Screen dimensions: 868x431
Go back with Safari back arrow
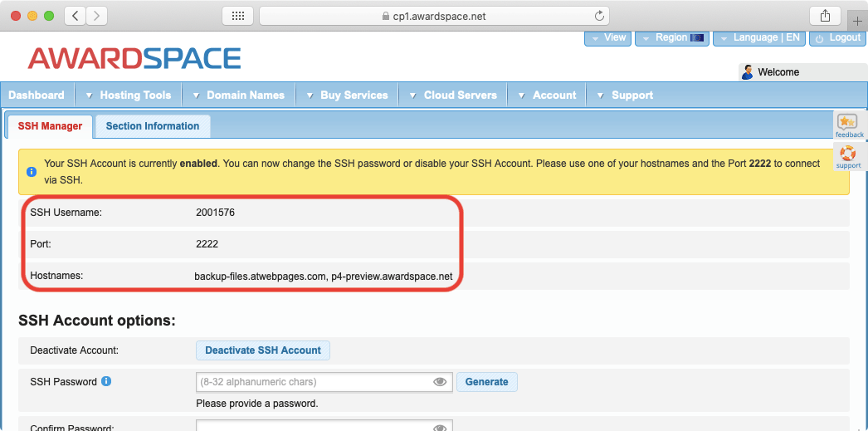(76, 16)
